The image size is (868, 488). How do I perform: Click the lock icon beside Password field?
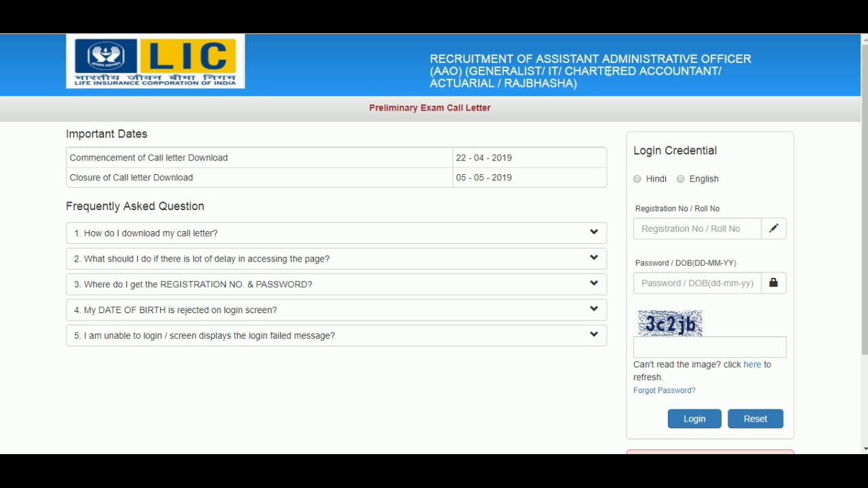click(x=774, y=283)
